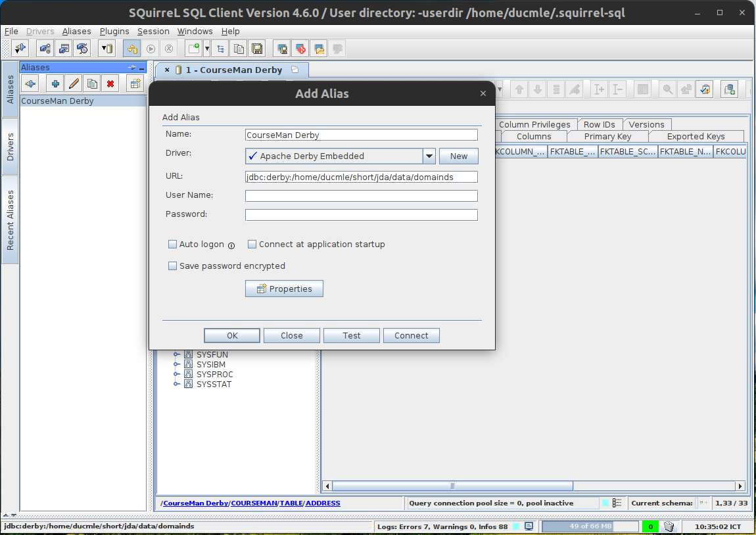Open the Column Privileges tab
756x535 pixels.
[534, 124]
